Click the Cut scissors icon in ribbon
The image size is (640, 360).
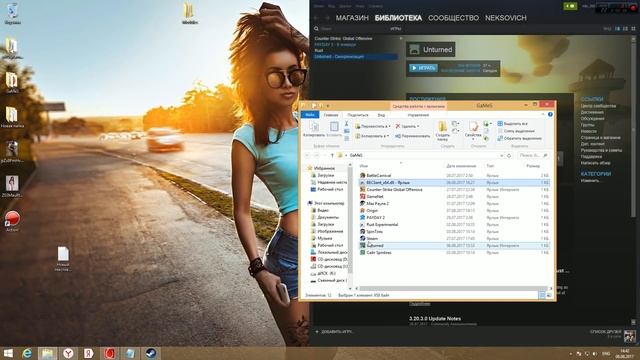(347, 124)
